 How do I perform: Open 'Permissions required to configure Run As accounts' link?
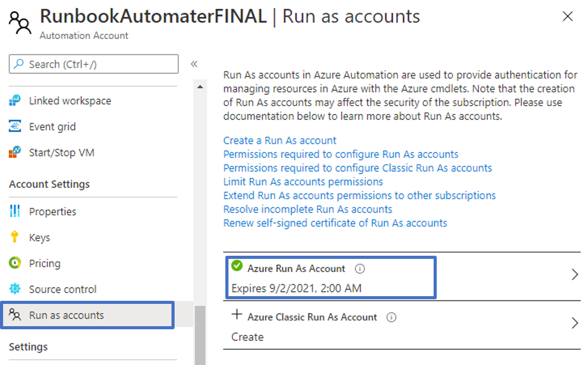tap(340, 154)
